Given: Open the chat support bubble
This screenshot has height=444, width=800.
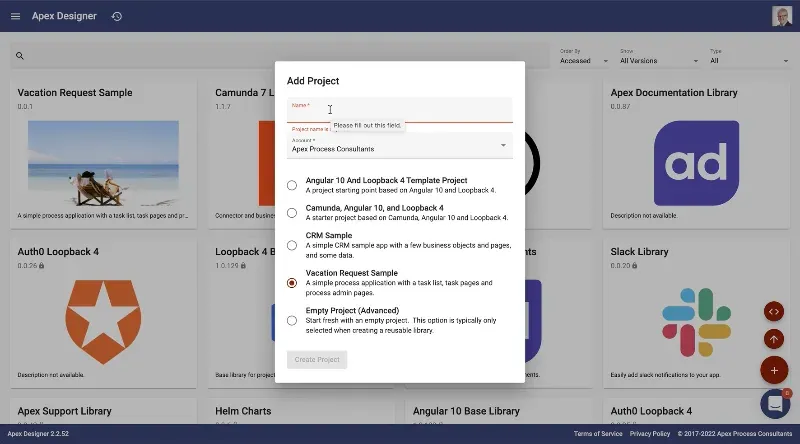Looking at the screenshot, I should (x=775, y=404).
